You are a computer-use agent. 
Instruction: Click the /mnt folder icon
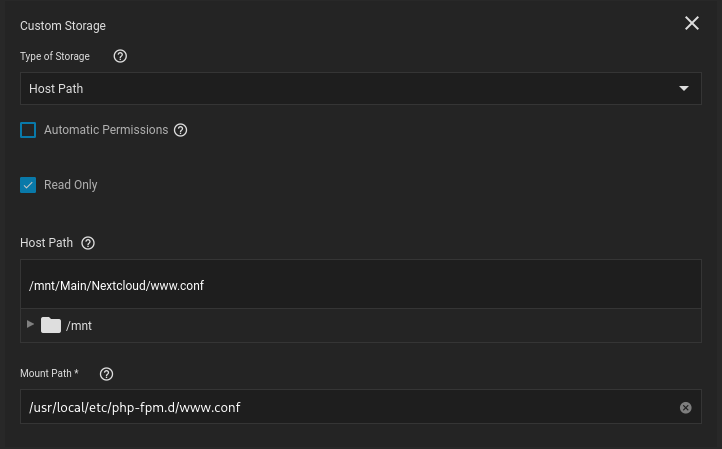click(x=51, y=325)
